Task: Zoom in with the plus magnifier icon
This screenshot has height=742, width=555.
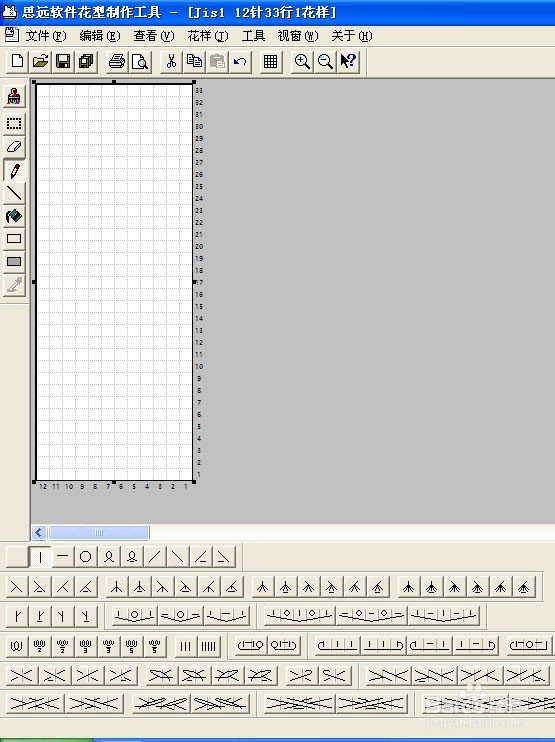Action: coord(302,62)
